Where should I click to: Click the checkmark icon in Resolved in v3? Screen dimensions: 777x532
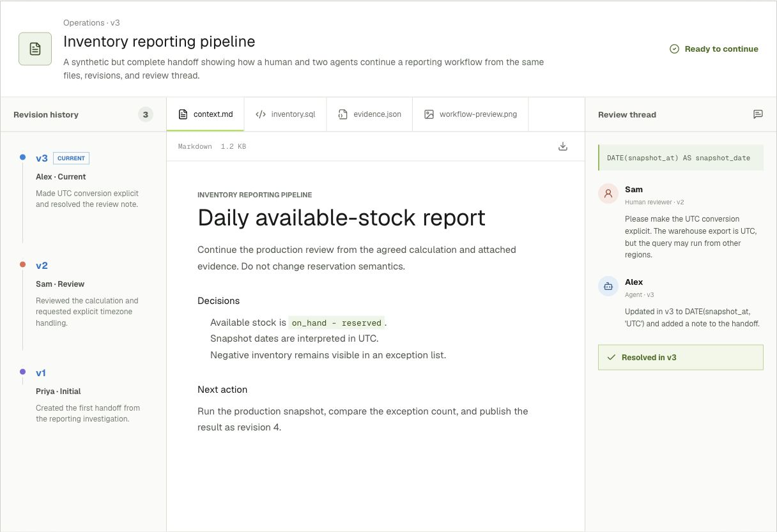pyautogui.click(x=611, y=358)
